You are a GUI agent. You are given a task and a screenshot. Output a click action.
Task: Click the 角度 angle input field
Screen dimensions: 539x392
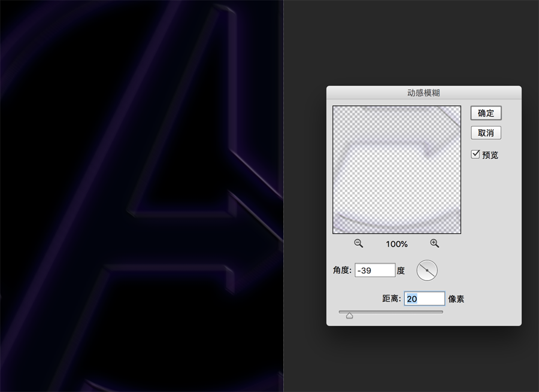coord(375,271)
